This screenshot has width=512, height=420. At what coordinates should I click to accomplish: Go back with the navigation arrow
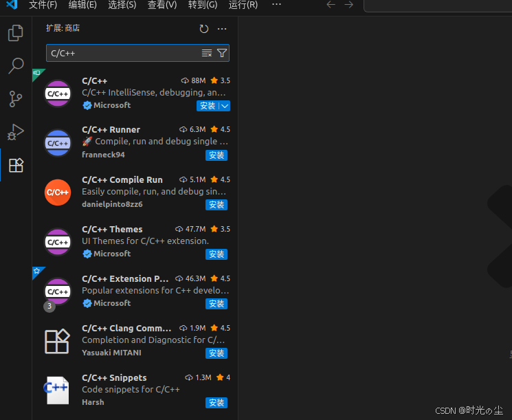click(x=331, y=5)
